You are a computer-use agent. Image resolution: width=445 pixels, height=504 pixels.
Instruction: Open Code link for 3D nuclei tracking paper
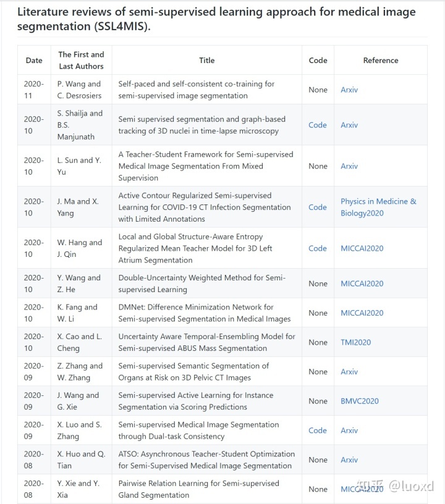click(x=318, y=125)
